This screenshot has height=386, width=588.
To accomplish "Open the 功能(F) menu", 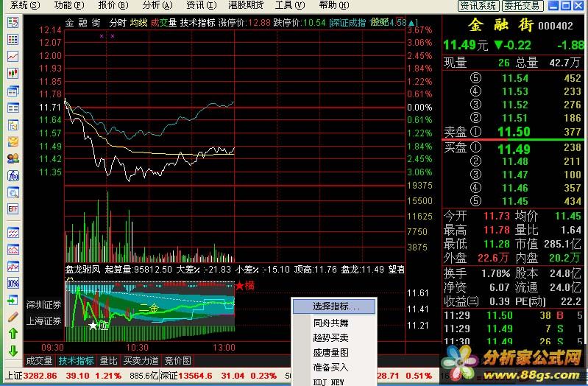I will click(x=69, y=5).
